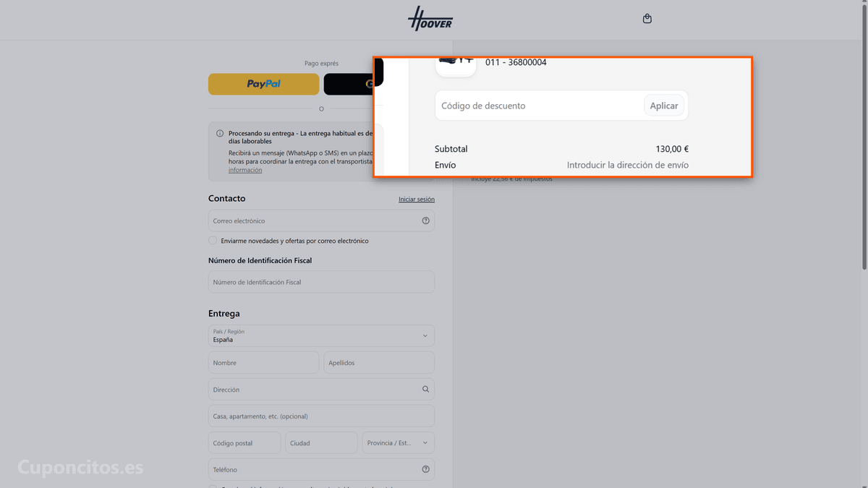The width and height of the screenshot is (868, 488).
Task: Check Enviarme novedades y ofertas checkbox
Action: point(213,241)
